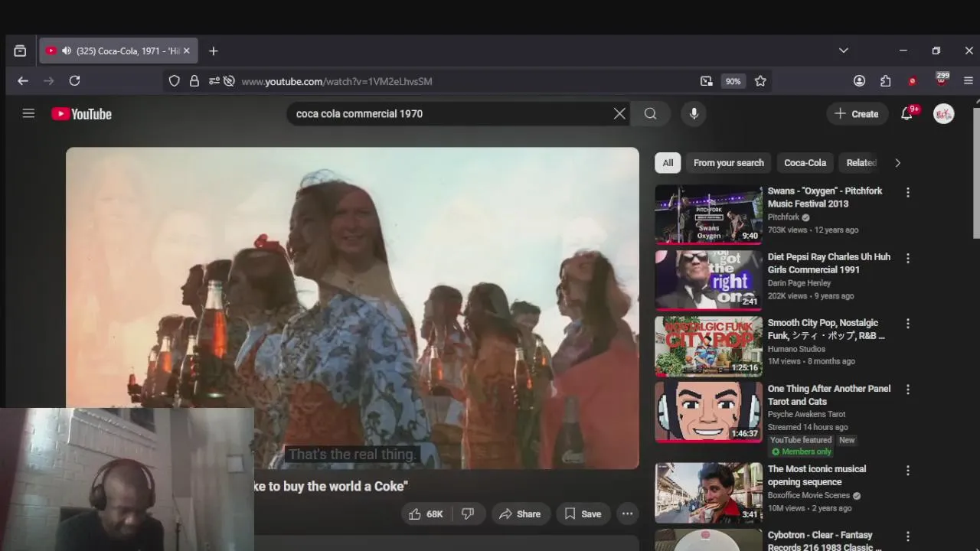Open the Boxoffice Movie Scenes channel link
This screenshot has height=551, width=980.
808,495
